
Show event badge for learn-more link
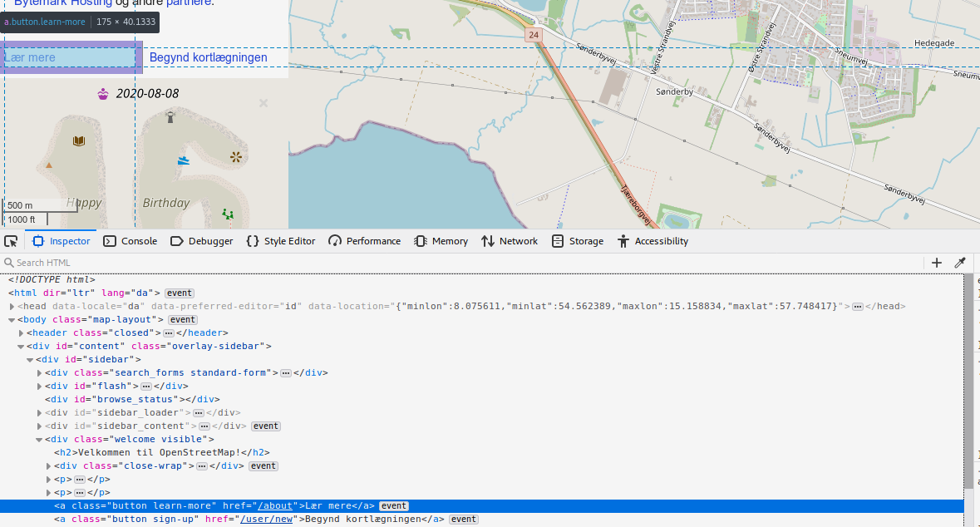[x=394, y=506]
